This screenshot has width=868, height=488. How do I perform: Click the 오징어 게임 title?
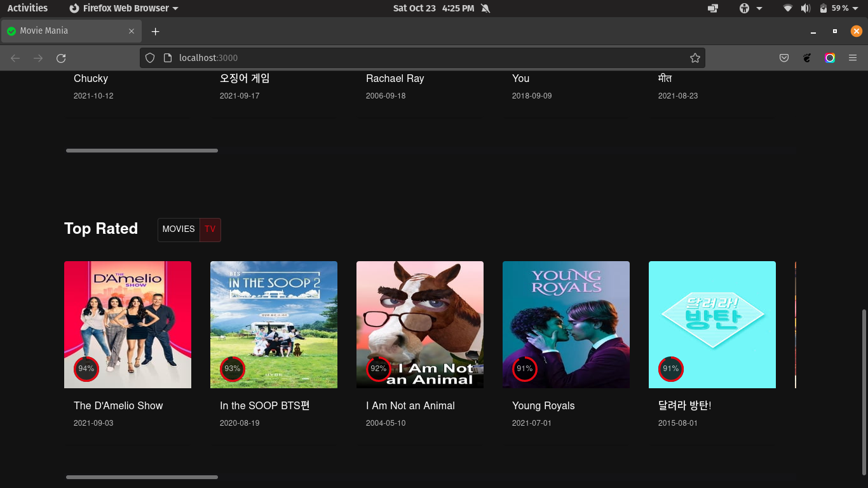click(245, 78)
